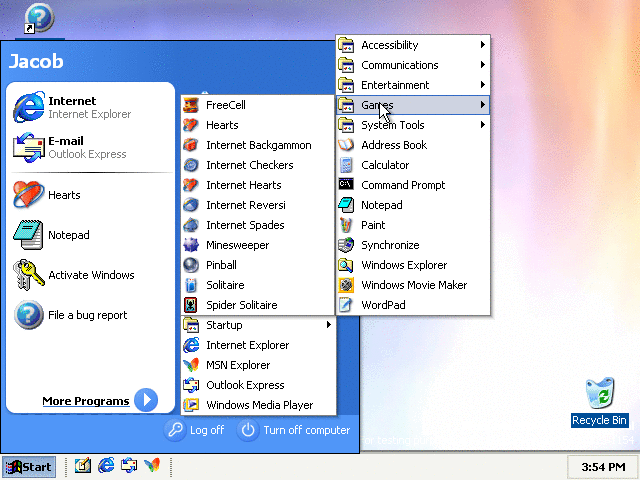Viewport: 640px width, 480px height.
Task: Click the Calculator icon
Action: [x=346, y=165]
